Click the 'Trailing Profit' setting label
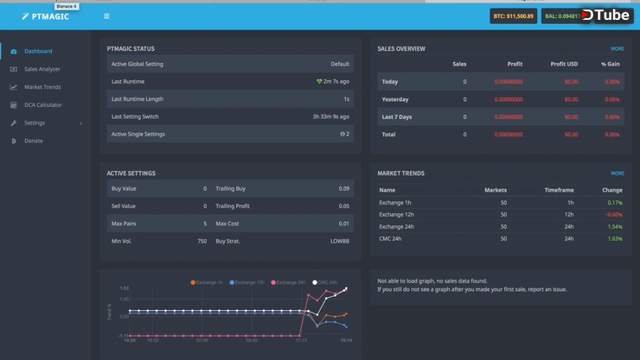The height and width of the screenshot is (360, 640). coord(233,206)
